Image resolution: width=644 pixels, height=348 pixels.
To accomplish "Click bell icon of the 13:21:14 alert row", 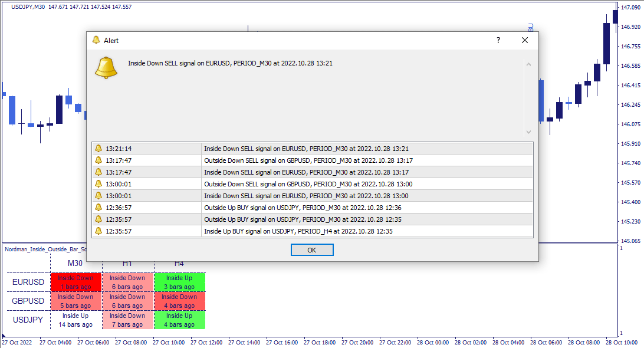I will 98,148.
